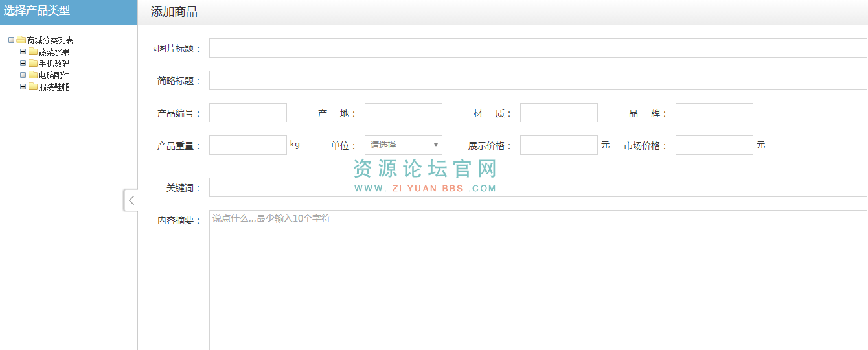Viewport: 868px width, 350px height.
Task: Click into the 产地 field
Action: [404, 113]
